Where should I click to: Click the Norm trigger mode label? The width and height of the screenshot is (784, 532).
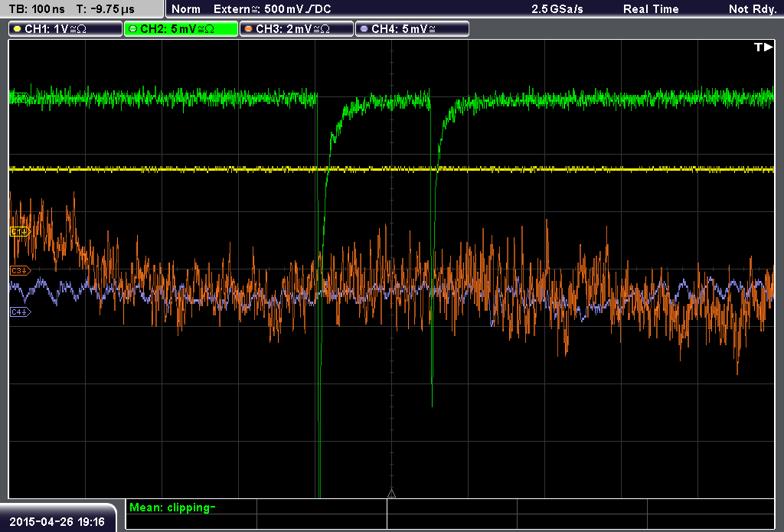[186, 9]
